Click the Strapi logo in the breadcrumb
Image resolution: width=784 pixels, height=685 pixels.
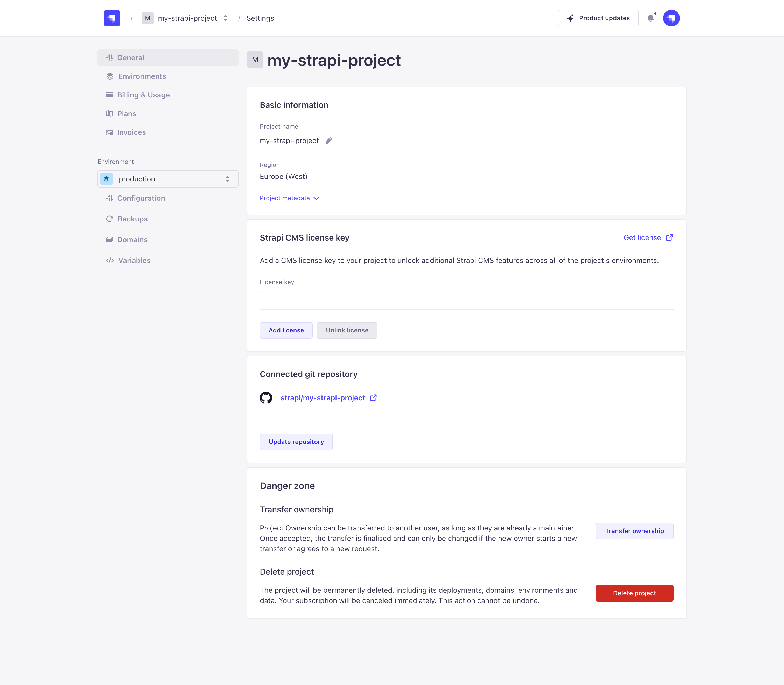(112, 18)
